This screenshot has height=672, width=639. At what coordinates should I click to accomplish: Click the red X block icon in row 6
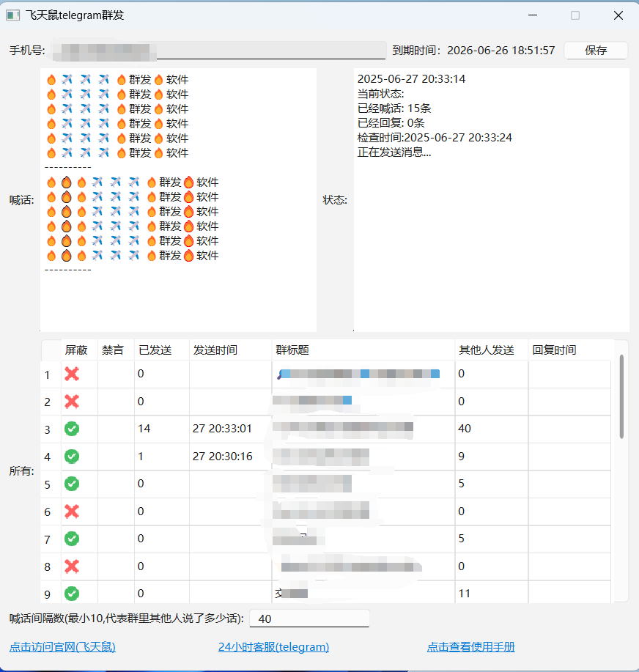point(72,511)
